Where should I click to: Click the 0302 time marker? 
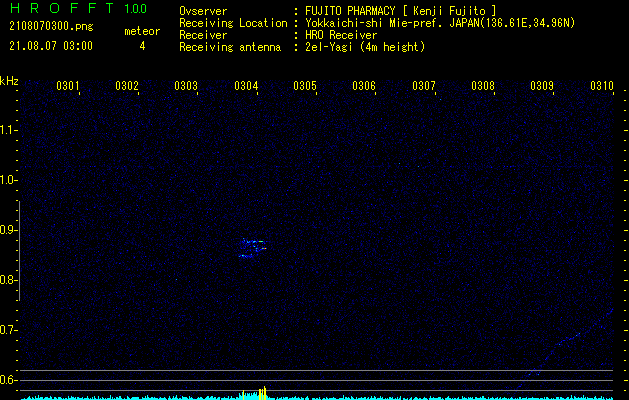[x=127, y=86]
